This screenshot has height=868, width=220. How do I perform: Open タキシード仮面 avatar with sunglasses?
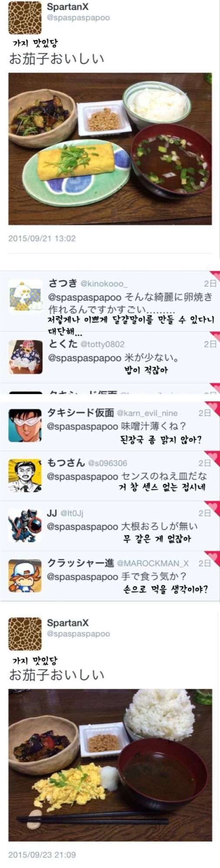(x=25, y=425)
